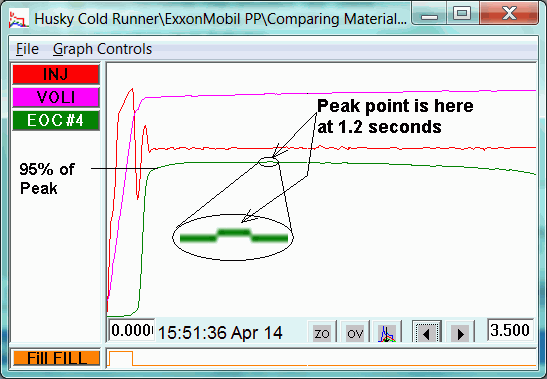Click the OV overlay button
Image resolution: width=547 pixels, height=379 pixels.
coord(355,333)
